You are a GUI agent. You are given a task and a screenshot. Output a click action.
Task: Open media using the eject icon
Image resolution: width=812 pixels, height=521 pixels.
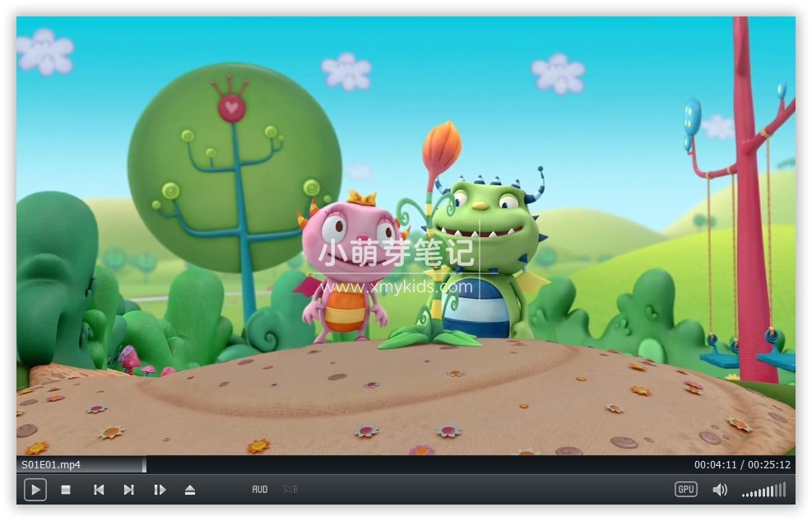tap(190, 489)
